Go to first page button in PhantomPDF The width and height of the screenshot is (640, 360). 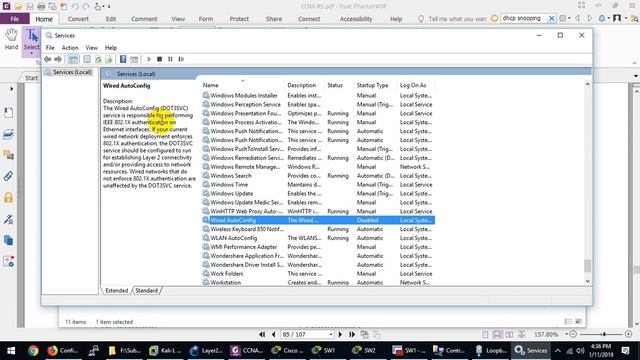[x=262, y=334]
